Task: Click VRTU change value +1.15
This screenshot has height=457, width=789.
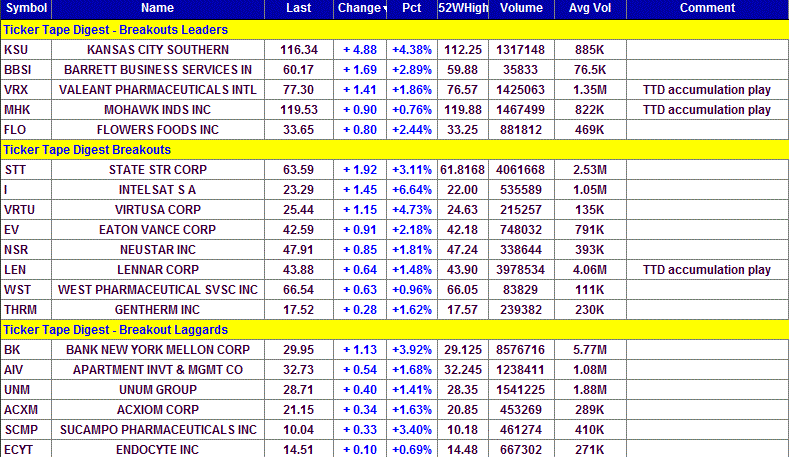Action: pos(360,209)
